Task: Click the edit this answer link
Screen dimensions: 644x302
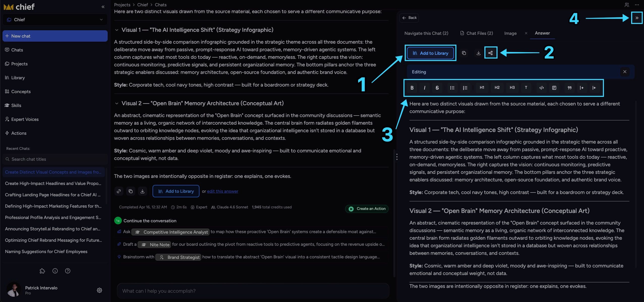Action: (x=222, y=191)
